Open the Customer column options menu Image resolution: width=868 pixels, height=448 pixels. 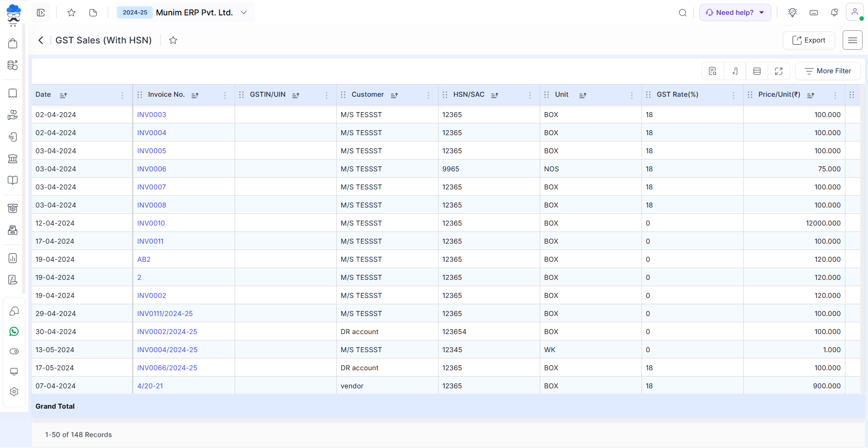tap(428, 95)
